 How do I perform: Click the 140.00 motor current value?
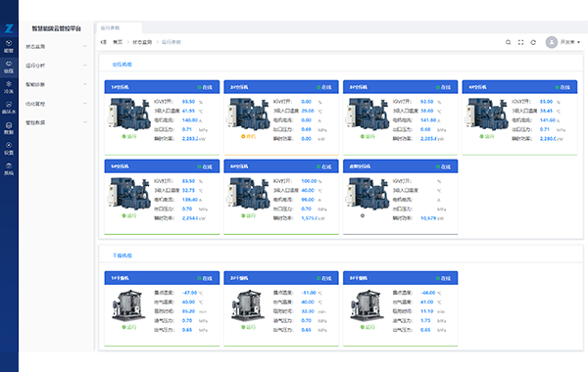click(190, 120)
